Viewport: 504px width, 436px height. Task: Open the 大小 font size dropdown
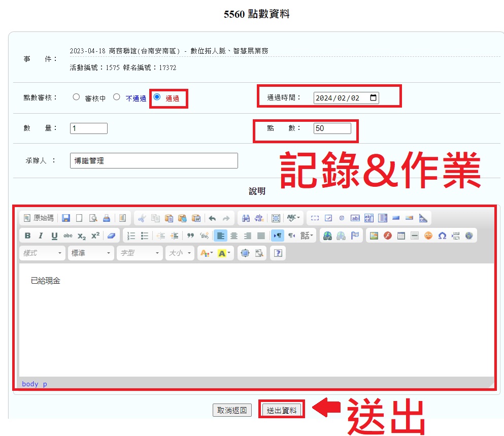(180, 253)
